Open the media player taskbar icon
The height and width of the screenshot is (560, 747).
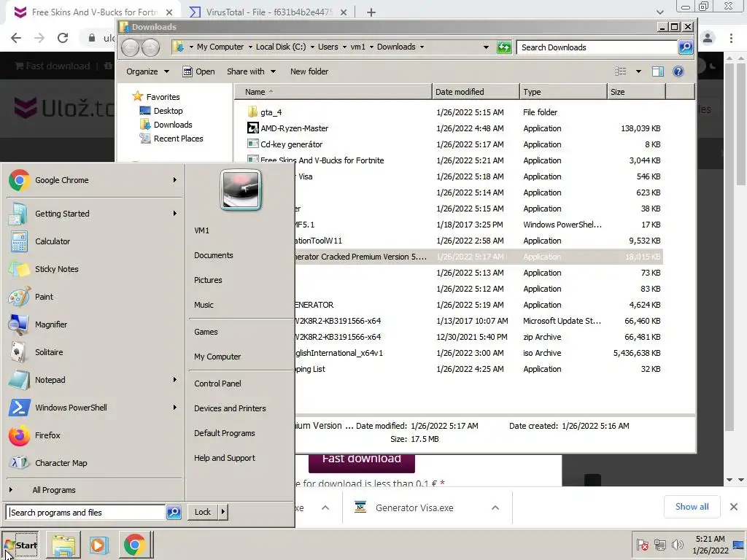pyautogui.click(x=99, y=545)
